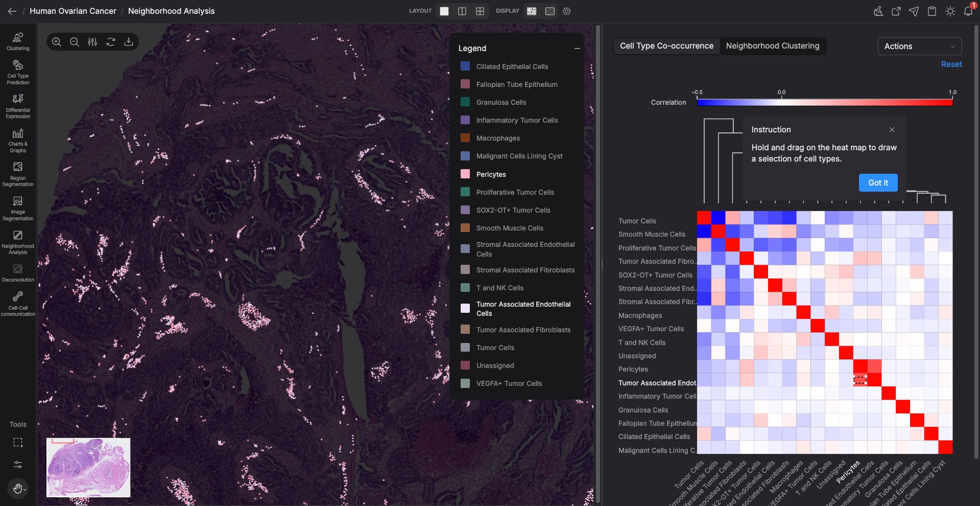Open Cell-Cell communication tool

(18, 304)
